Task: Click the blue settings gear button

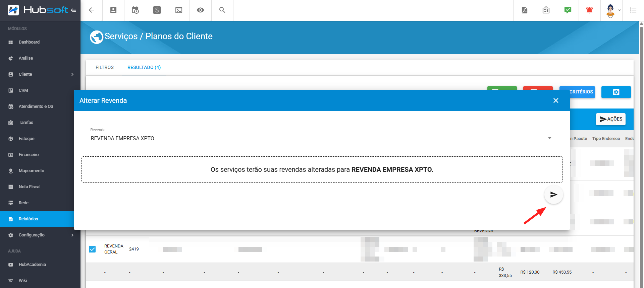Action: tap(616, 92)
